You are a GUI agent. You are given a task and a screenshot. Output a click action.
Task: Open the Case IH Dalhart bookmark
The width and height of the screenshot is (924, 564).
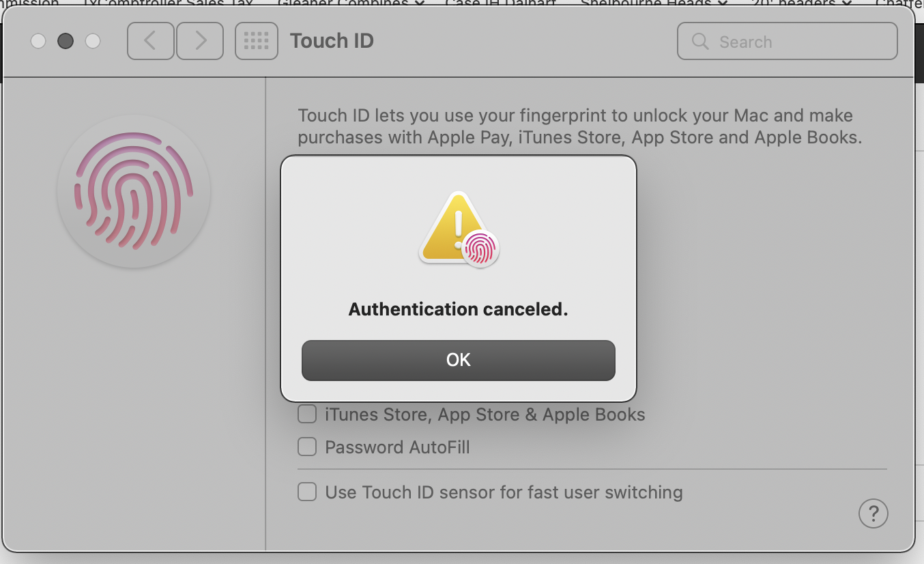(x=500, y=3)
